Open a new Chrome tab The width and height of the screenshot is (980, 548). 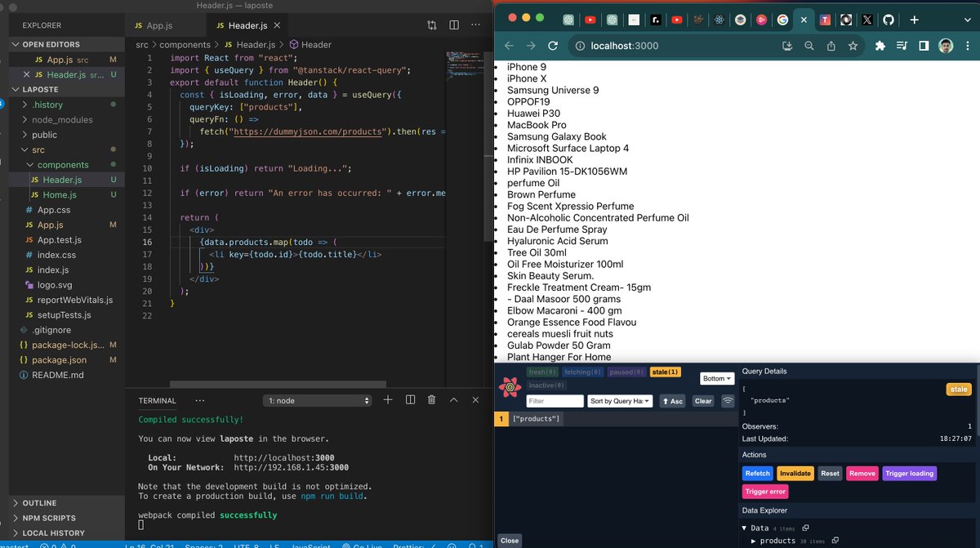pyautogui.click(x=914, y=20)
